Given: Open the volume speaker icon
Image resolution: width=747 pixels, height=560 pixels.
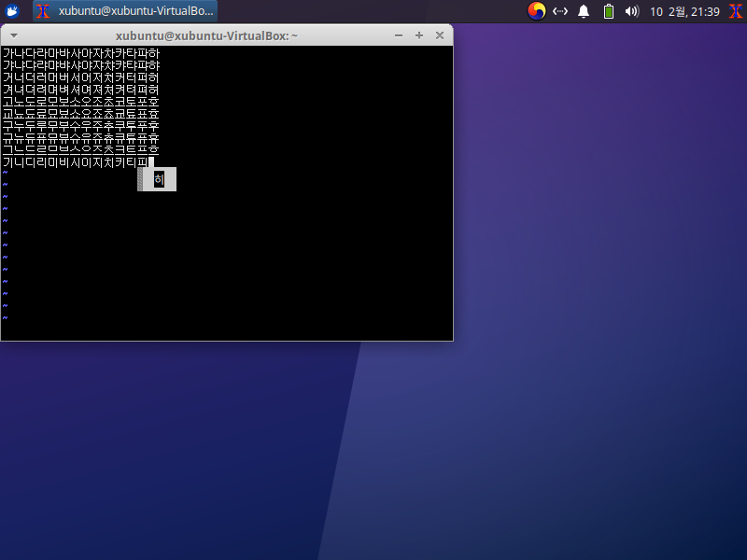Looking at the screenshot, I should [632, 11].
